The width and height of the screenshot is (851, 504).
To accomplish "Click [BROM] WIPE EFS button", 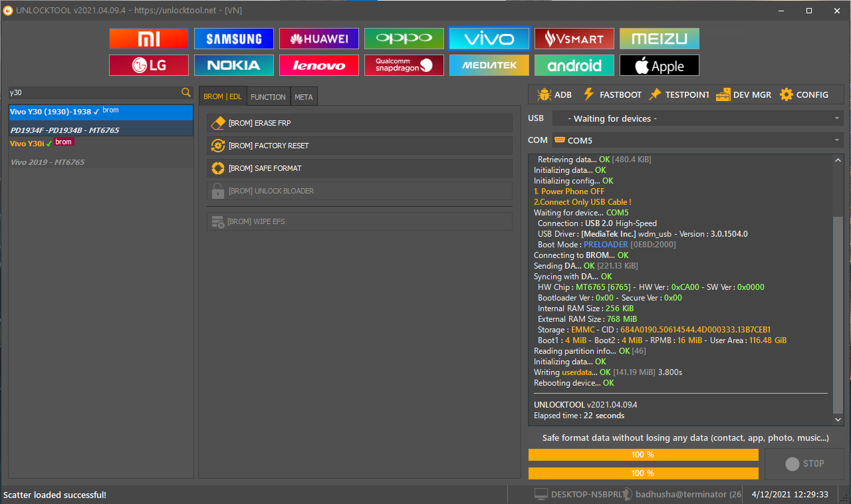I will pyautogui.click(x=360, y=221).
